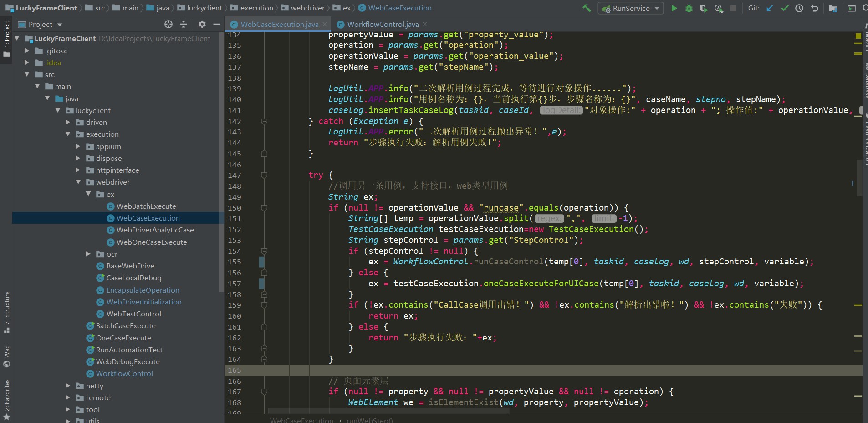Expand the httpinterface package
The height and width of the screenshot is (423, 868).
[x=78, y=170]
